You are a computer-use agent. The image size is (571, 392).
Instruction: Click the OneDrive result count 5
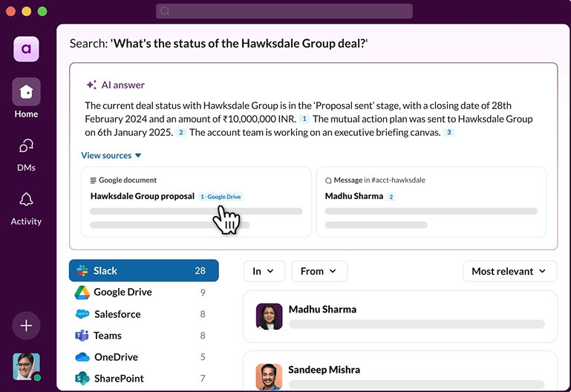point(203,357)
